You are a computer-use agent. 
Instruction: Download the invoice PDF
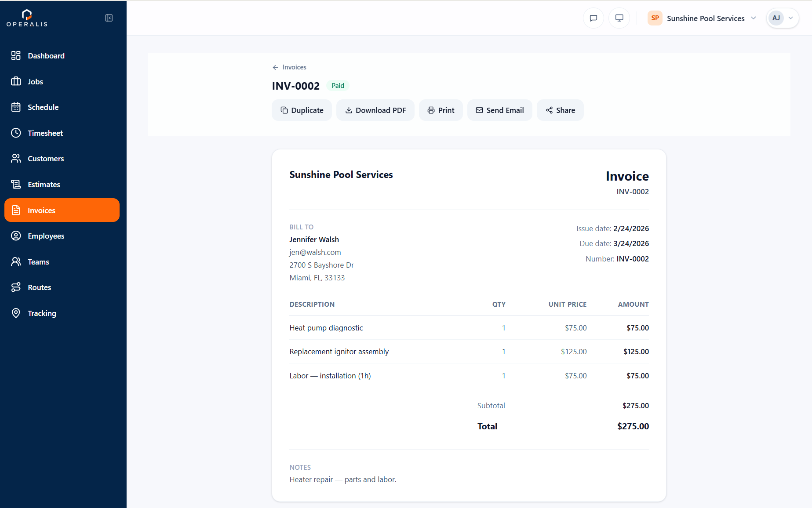click(x=375, y=110)
